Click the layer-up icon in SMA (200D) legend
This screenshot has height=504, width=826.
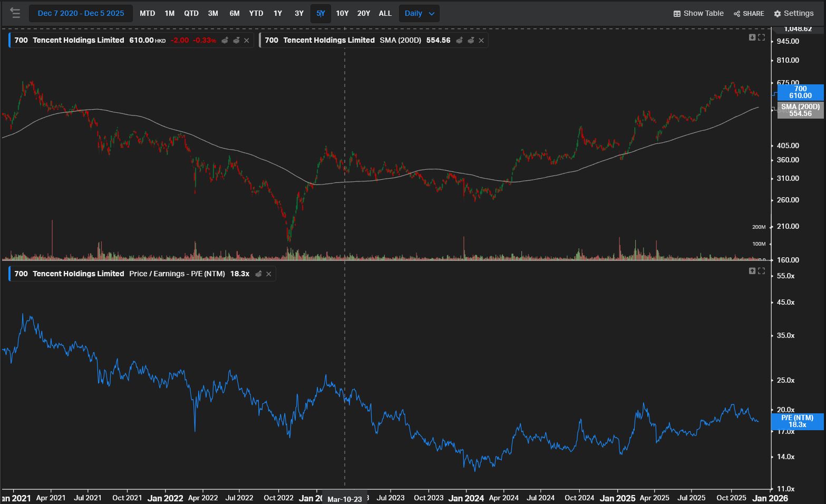tap(460, 40)
